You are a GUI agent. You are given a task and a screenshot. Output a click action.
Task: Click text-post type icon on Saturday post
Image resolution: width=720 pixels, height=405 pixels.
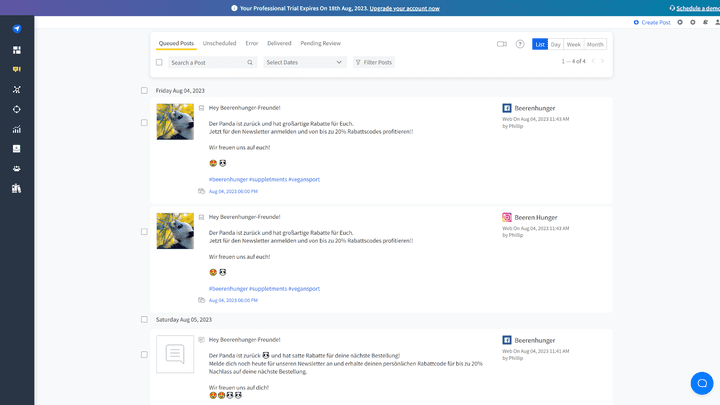point(202,340)
